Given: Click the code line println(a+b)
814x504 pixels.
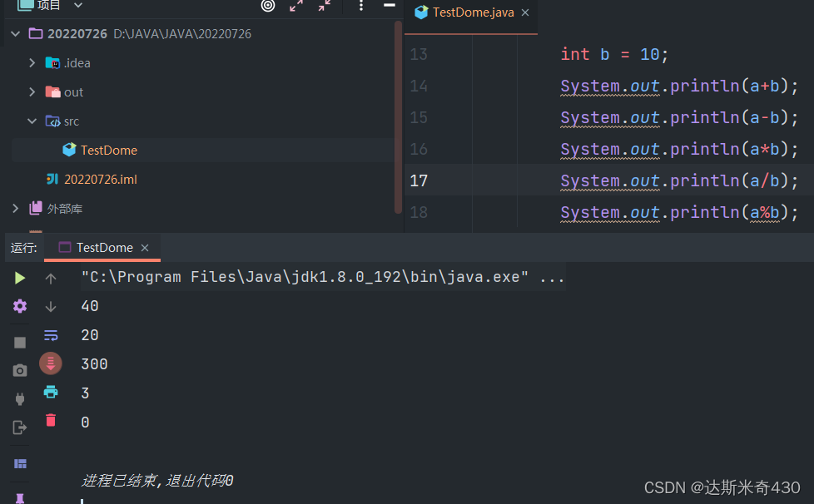Looking at the screenshot, I should click(x=679, y=86).
